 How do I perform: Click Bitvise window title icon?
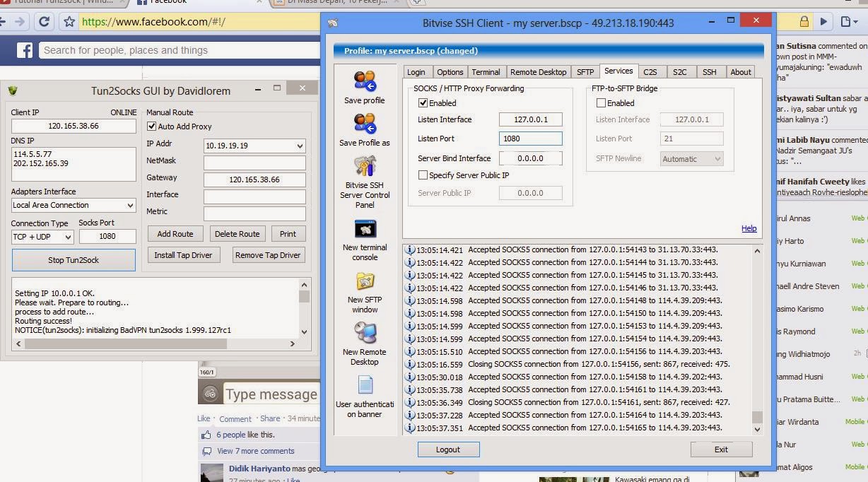click(x=332, y=23)
